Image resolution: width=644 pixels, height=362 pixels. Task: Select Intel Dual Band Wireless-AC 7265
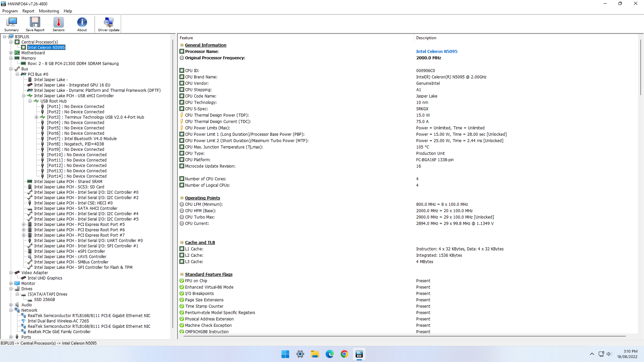pyautogui.click(x=58, y=321)
